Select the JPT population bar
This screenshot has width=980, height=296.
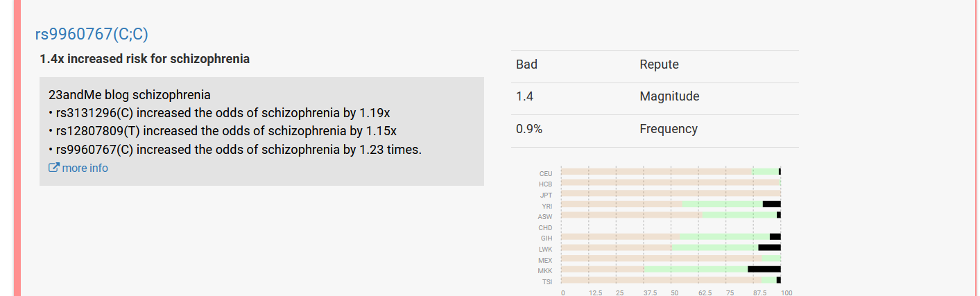(x=671, y=194)
